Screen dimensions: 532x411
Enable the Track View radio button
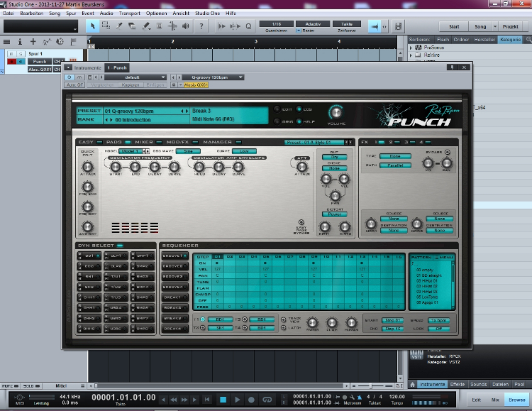coord(283,319)
